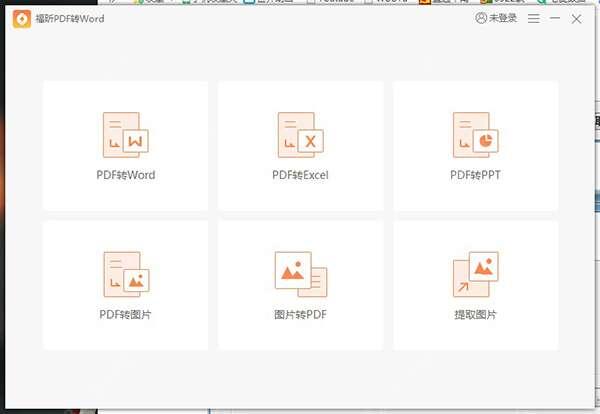Viewport: 600px width, 414px height.
Task: Click the PDF to image icon
Action: coord(126,272)
